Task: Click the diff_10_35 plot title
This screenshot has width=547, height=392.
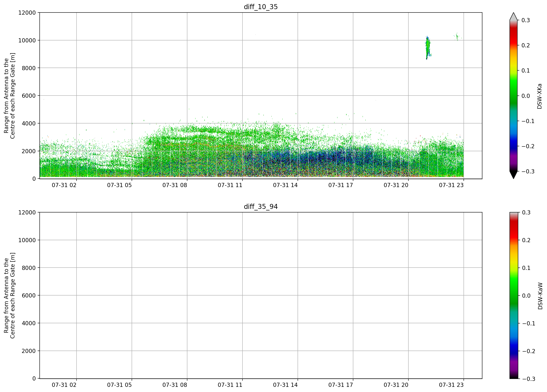Action: [261, 7]
